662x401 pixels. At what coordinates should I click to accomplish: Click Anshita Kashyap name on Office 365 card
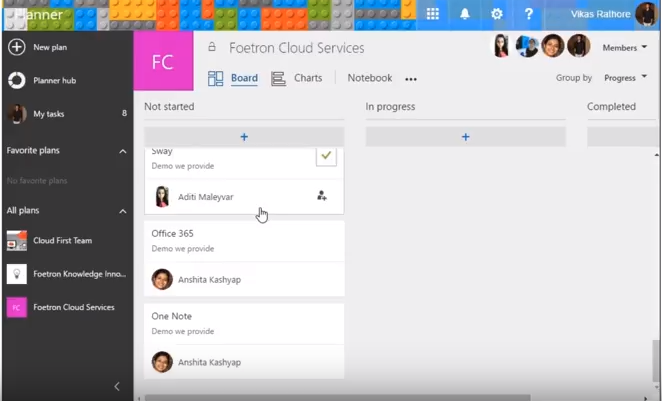(209, 279)
